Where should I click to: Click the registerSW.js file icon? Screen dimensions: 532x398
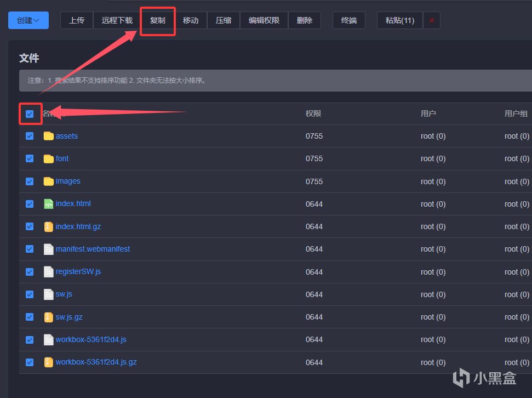pyautogui.click(x=49, y=272)
